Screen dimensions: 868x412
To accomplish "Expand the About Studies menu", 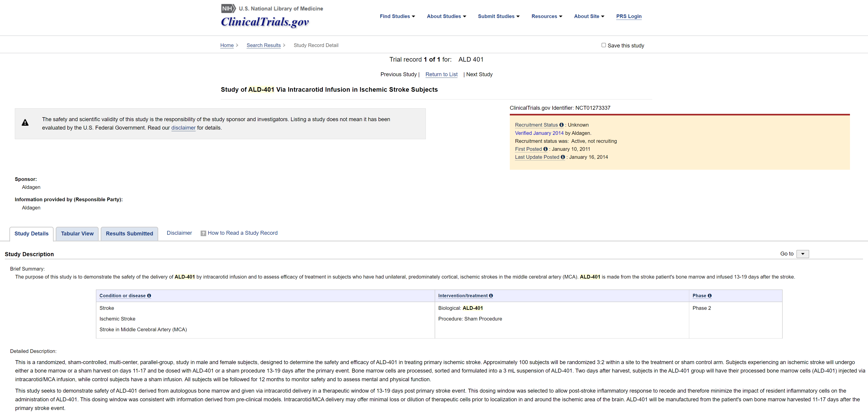I will 447,16.
